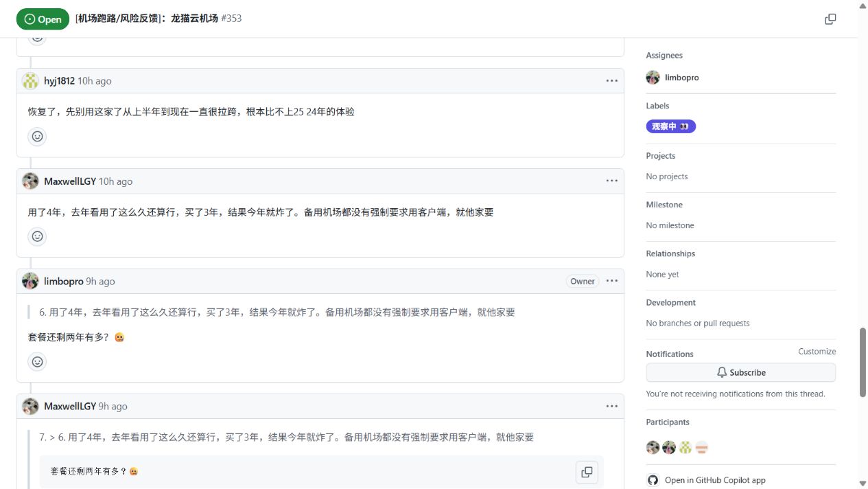Click limbopro's reply 套餐还剩两年有多?
This screenshot has height=489, width=868.
76,337
